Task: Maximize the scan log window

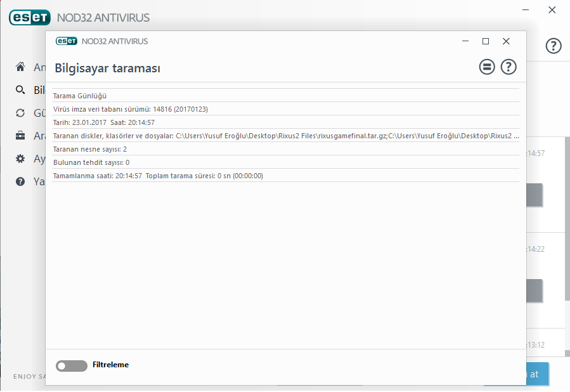Action: (485, 41)
